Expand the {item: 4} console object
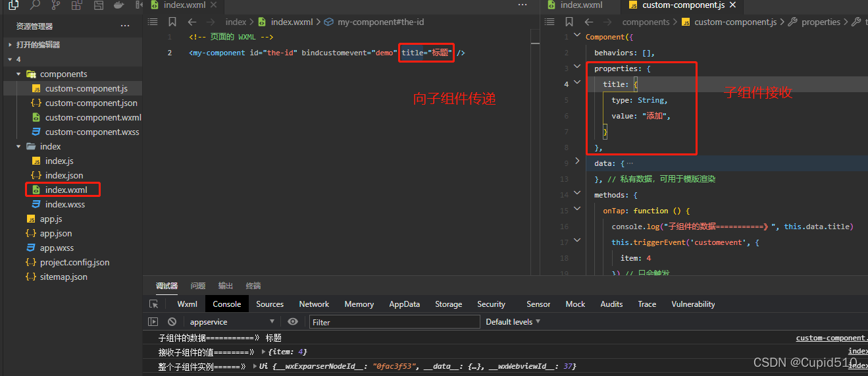 [x=264, y=352]
